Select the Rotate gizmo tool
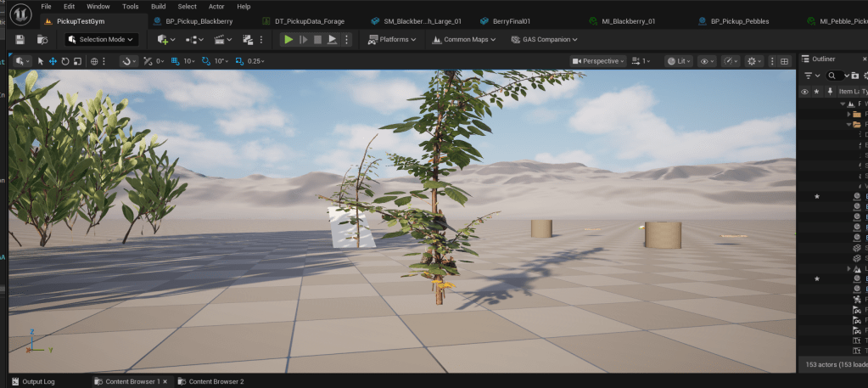The width and height of the screenshot is (868, 388). (x=64, y=61)
